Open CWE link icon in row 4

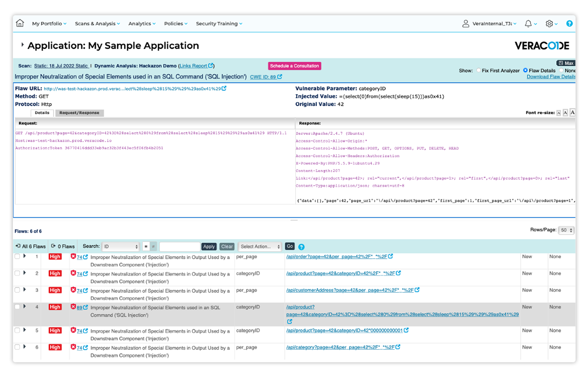pyautogui.click(x=85, y=307)
